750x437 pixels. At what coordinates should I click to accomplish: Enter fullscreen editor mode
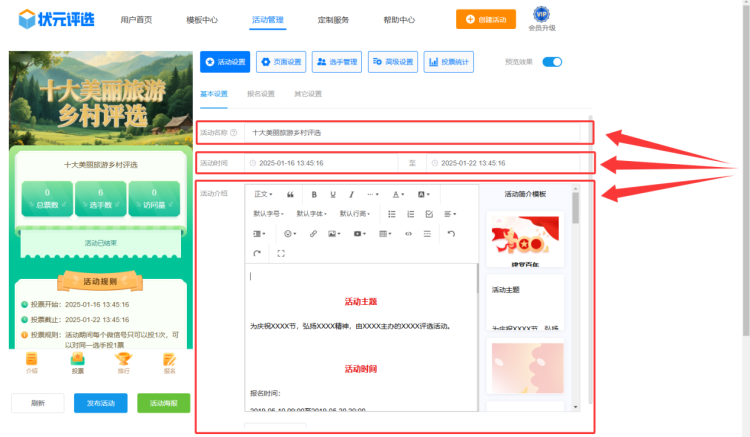pyautogui.click(x=281, y=253)
